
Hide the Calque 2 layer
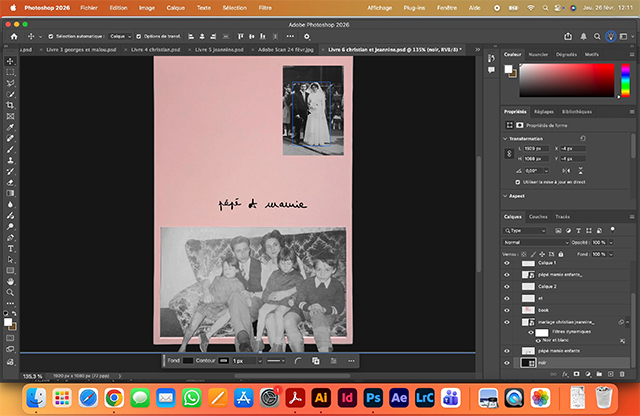click(x=507, y=287)
